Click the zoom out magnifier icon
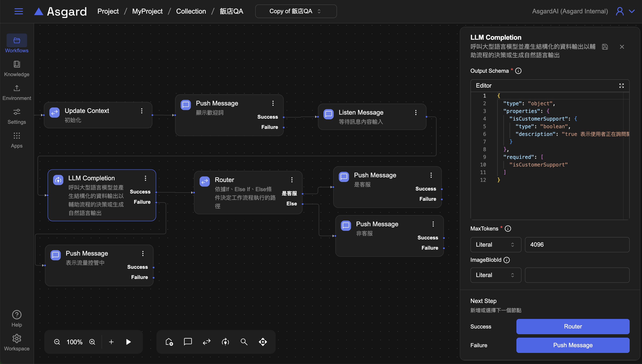 [57, 342]
